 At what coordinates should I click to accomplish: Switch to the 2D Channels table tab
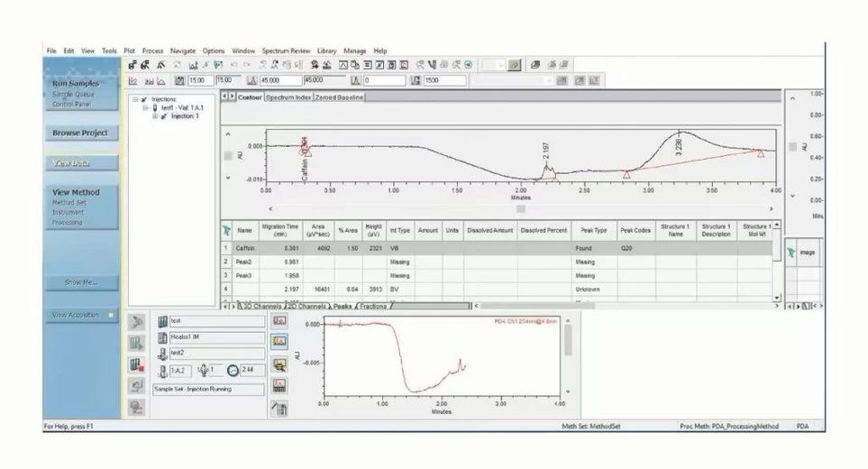[x=306, y=306]
